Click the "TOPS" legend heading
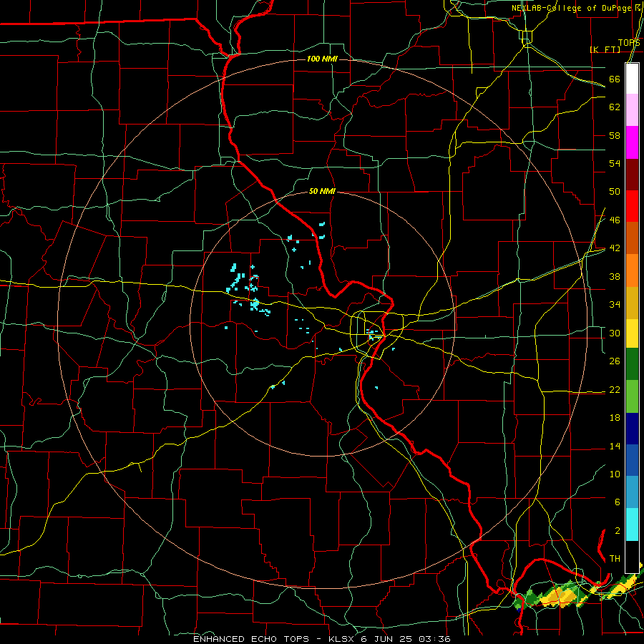644x644 pixels. click(x=629, y=43)
